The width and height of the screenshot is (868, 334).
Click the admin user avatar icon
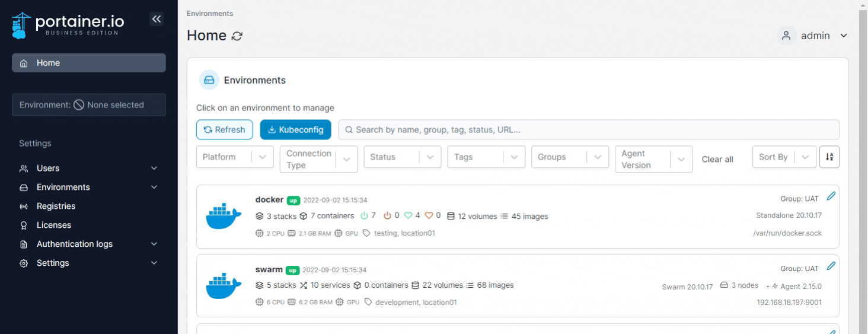tap(786, 36)
